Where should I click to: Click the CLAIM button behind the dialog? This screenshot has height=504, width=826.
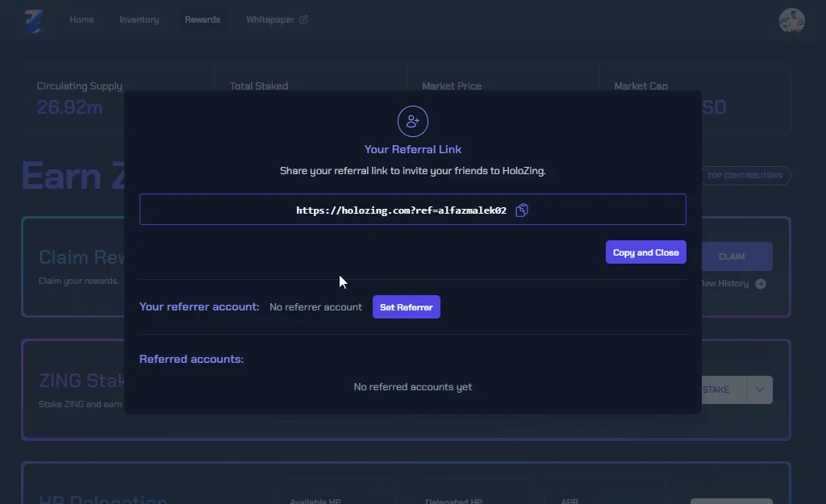(737, 256)
